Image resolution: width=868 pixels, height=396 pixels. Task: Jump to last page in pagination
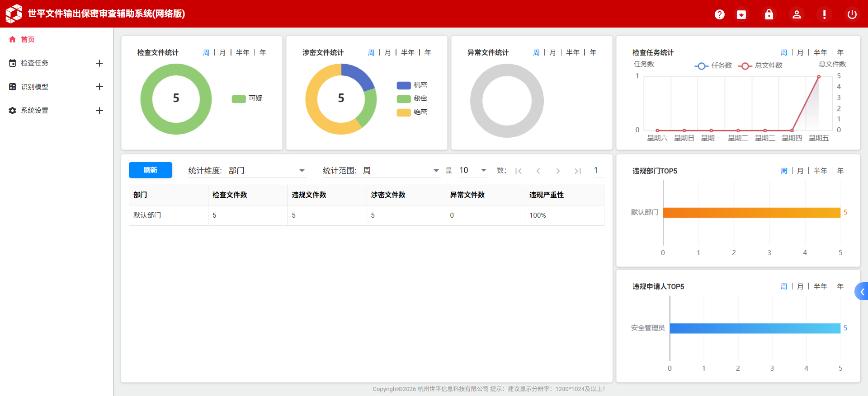click(577, 171)
